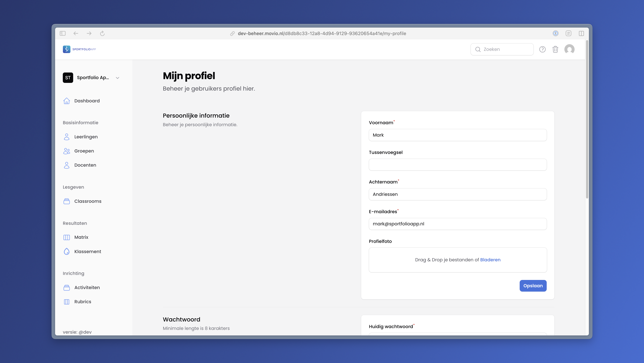
Task: Open the browser settings sliders icon
Action: pyautogui.click(x=569, y=33)
